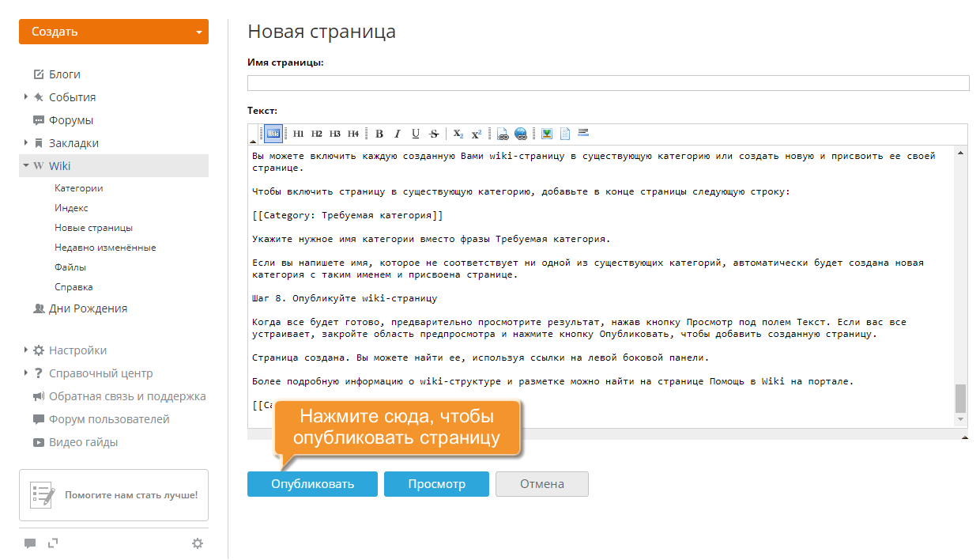Open the gear icon at sidebar bottom
Viewport: 980px width, 560px height.
[198, 543]
